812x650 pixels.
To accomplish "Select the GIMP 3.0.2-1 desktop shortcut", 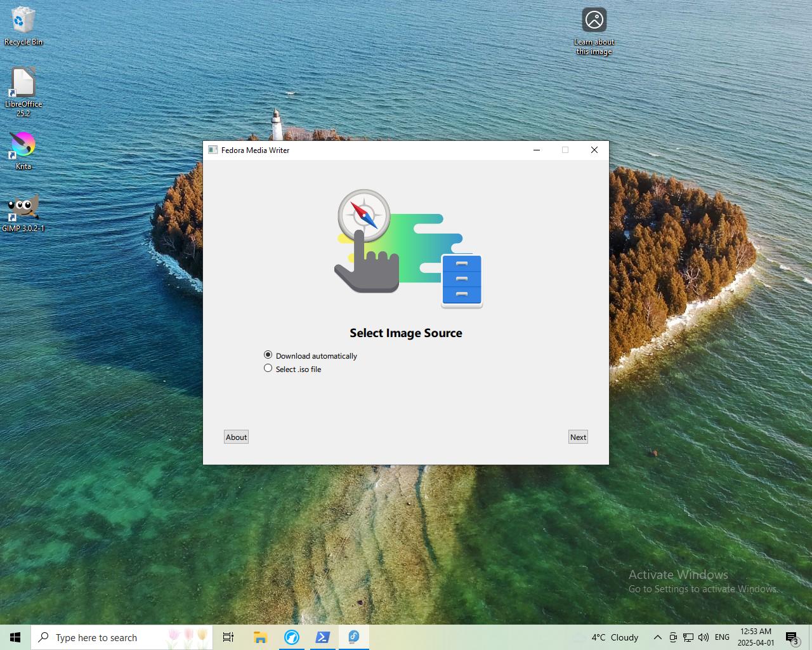I will click(23, 213).
